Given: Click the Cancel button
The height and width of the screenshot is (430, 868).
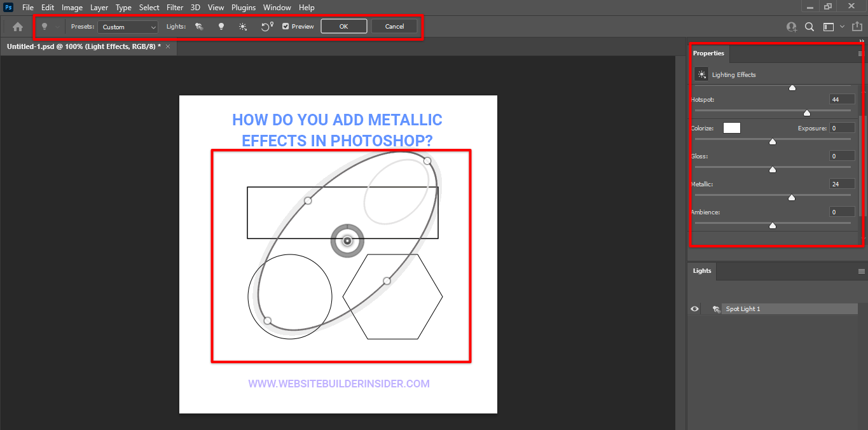Looking at the screenshot, I should [394, 26].
